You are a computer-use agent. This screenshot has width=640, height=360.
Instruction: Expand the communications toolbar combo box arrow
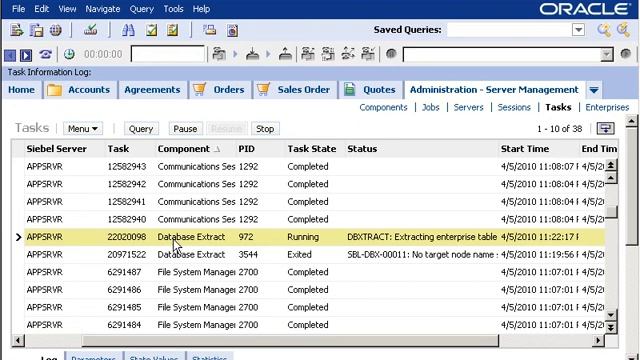click(x=607, y=55)
